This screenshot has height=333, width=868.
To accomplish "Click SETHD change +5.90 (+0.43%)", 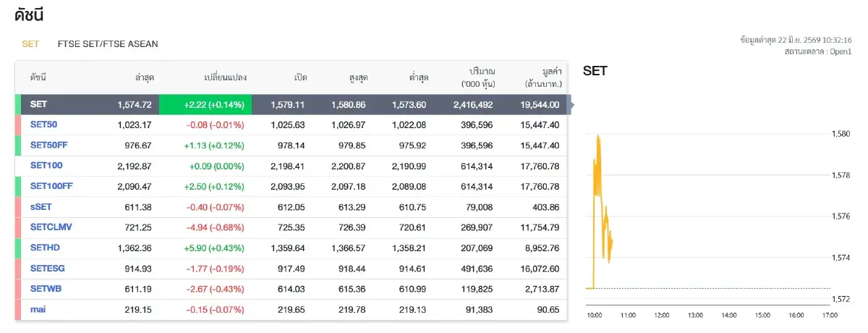I will (214, 248).
